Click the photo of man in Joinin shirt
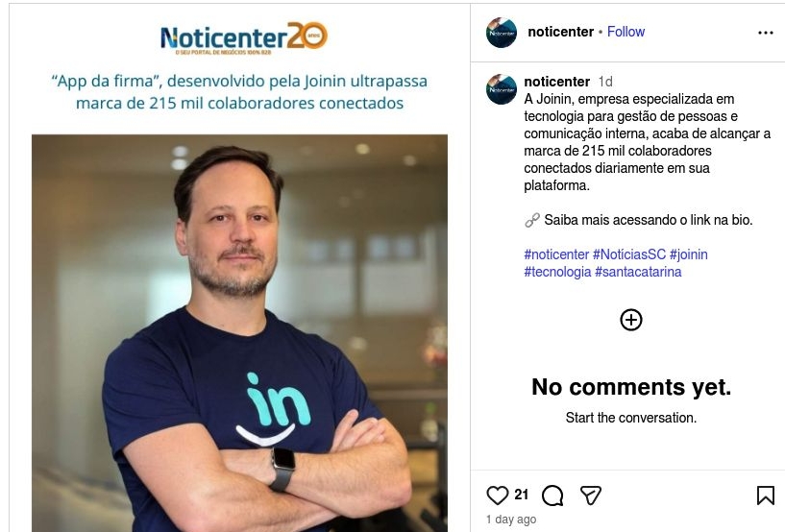The width and height of the screenshot is (785, 532). (x=240, y=333)
